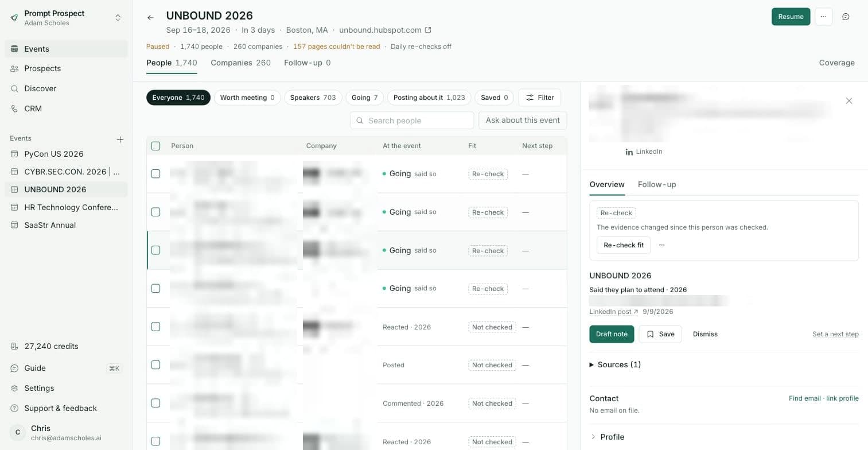Expand the Sources (1) section
868x450 pixels.
click(615, 364)
